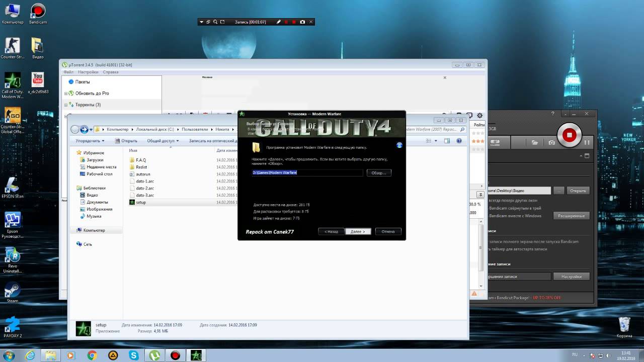The width and height of the screenshot is (644, 362).
Task: Open Изображения library in sidebar
Action: click(99, 209)
